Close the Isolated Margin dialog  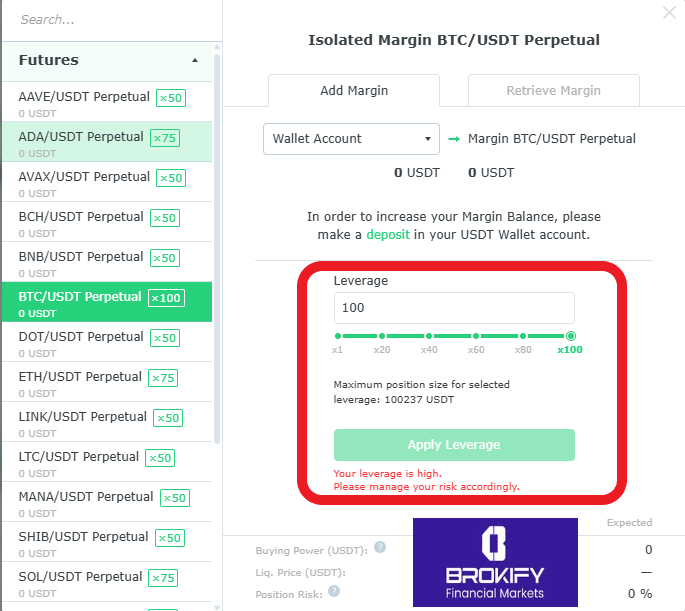tap(669, 13)
